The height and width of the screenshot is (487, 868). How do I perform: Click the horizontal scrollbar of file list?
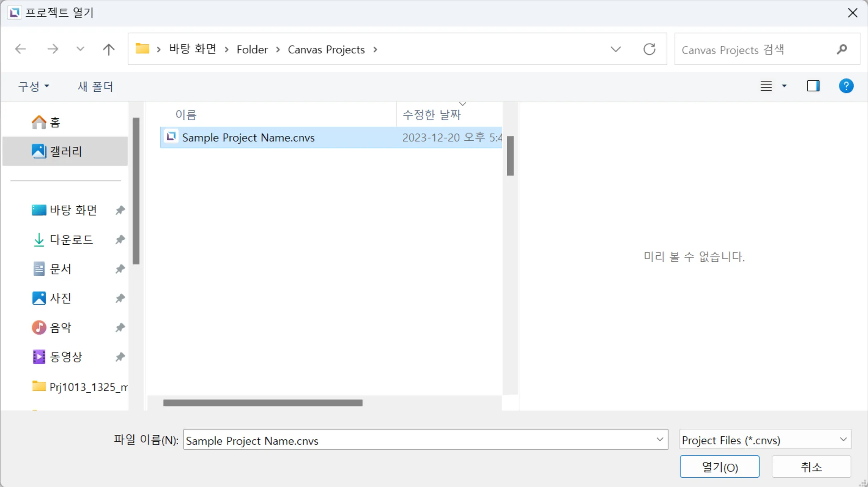263,403
